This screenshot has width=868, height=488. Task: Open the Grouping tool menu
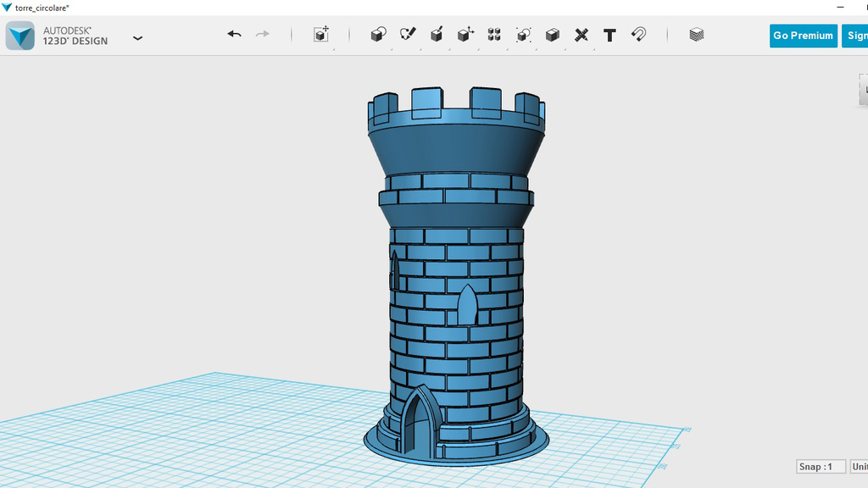(x=524, y=35)
